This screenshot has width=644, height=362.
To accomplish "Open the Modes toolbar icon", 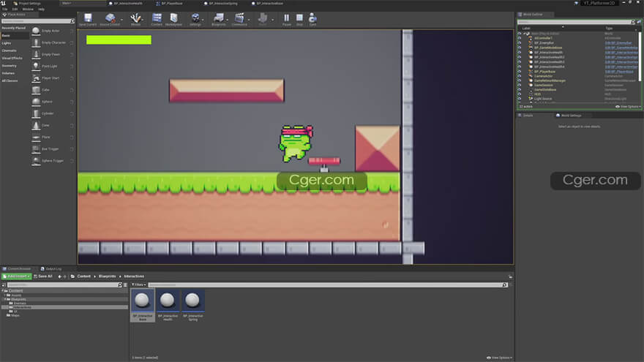I will 135,18.
